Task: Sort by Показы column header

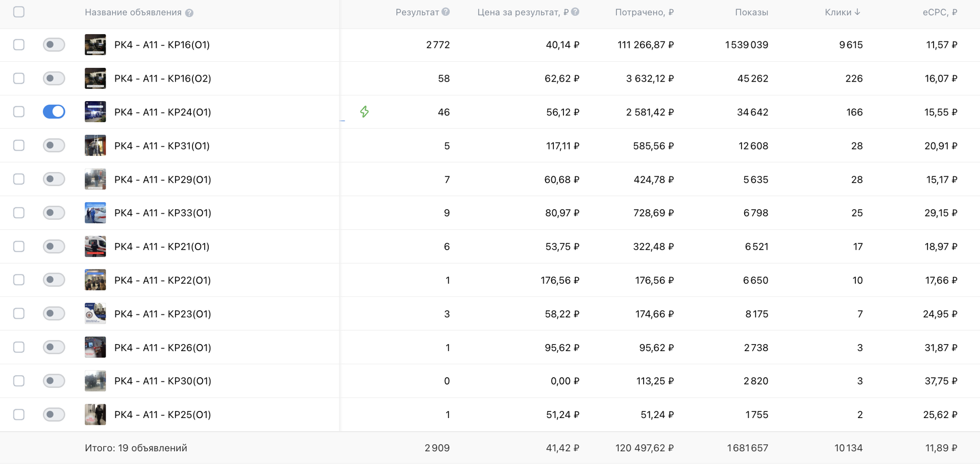Action: 751,12
